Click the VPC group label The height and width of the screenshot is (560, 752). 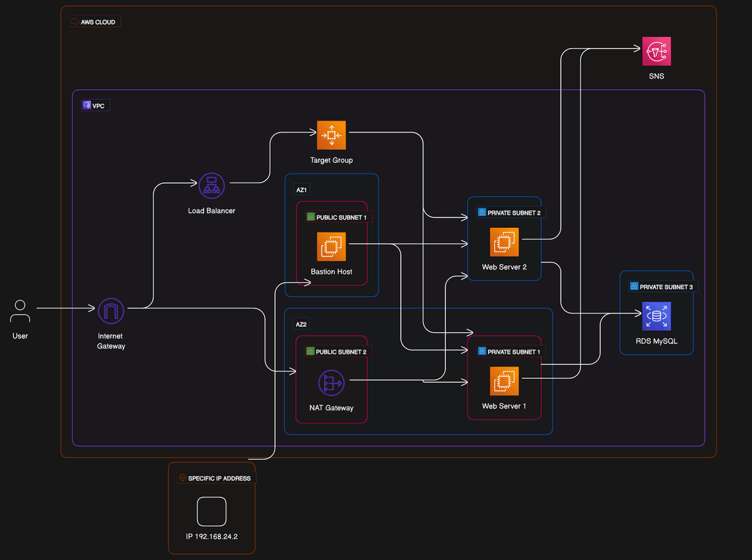(x=95, y=106)
